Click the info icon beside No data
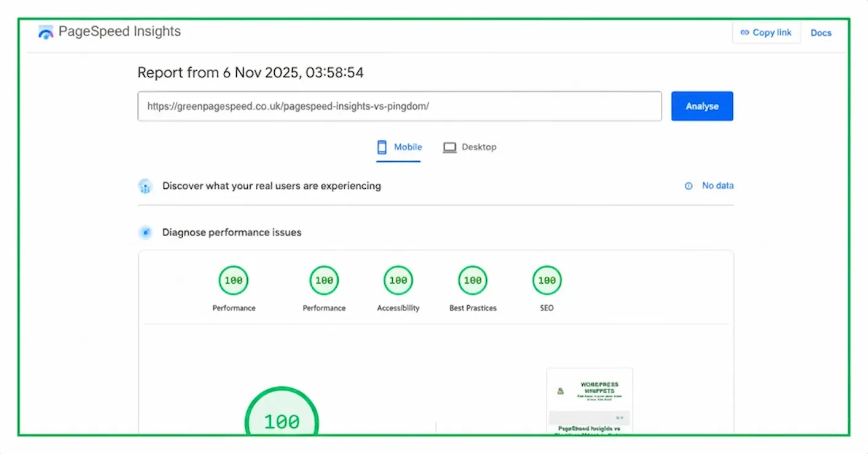This screenshot has width=868, height=454. (x=688, y=186)
